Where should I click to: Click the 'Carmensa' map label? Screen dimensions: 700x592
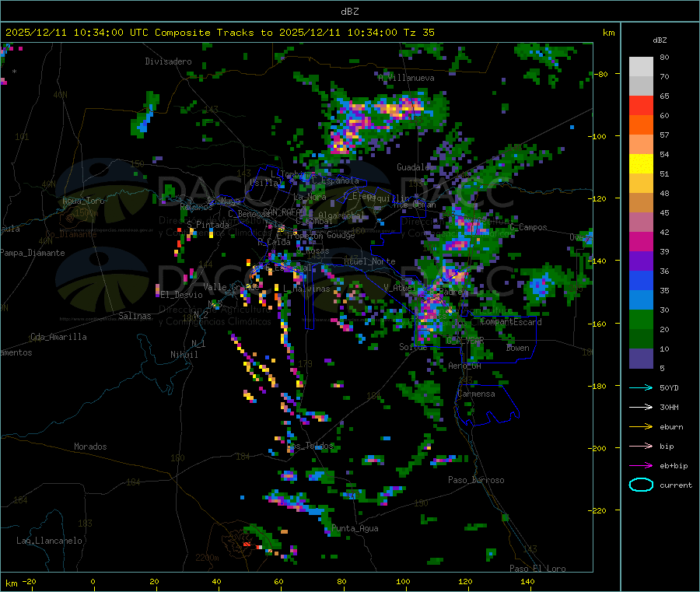(476, 394)
